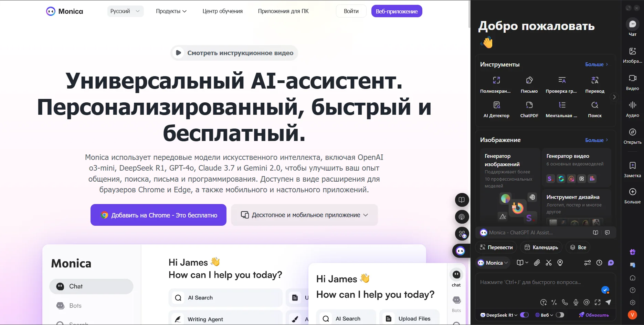Open chat settings sliders icon

coord(588,263)
